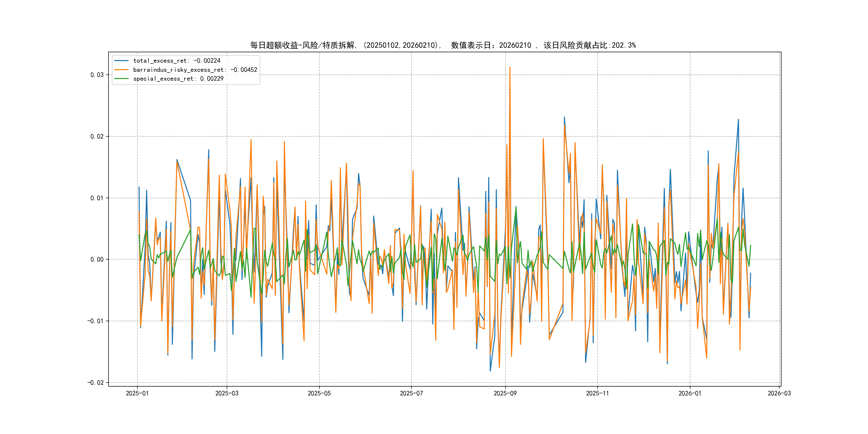Click the 2025-05 x-axis label
868x434 pixels.
coord(319,393)
